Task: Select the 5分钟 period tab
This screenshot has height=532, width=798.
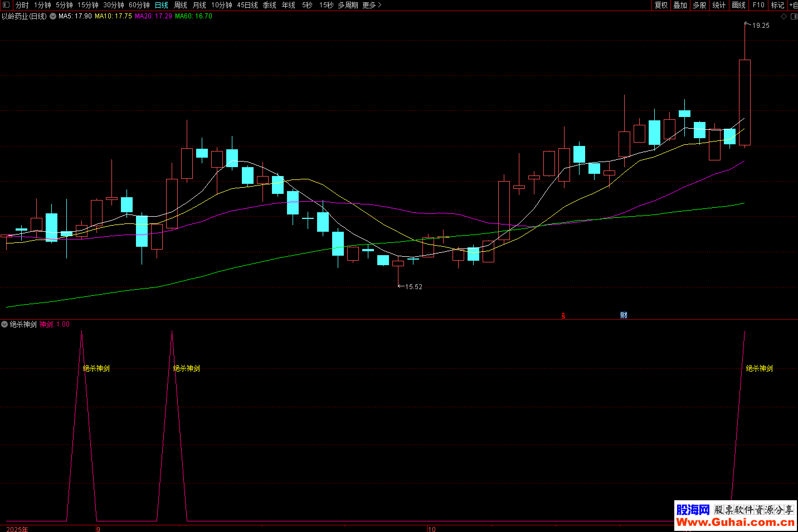Action: [64, 5]
